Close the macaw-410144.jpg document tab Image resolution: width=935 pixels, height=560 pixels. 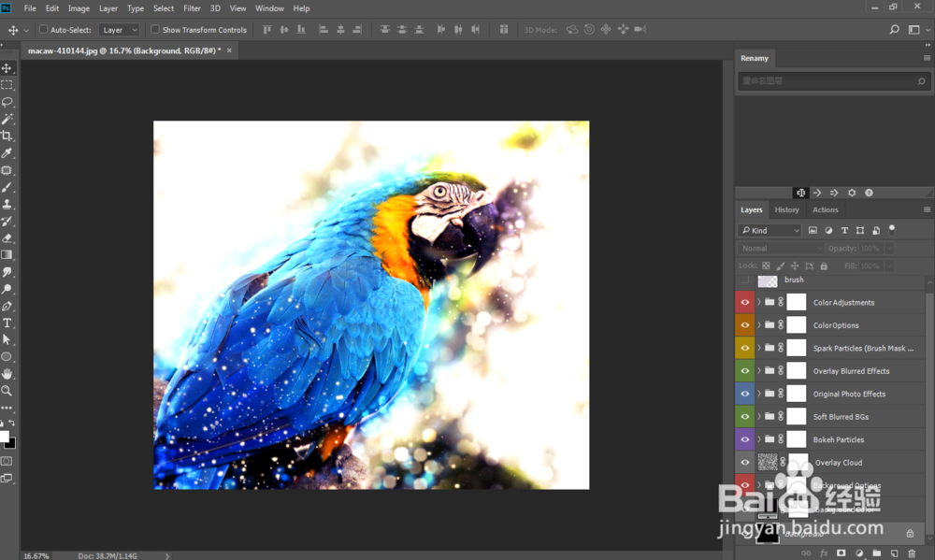pyautogui.click(x=229, y=50)
